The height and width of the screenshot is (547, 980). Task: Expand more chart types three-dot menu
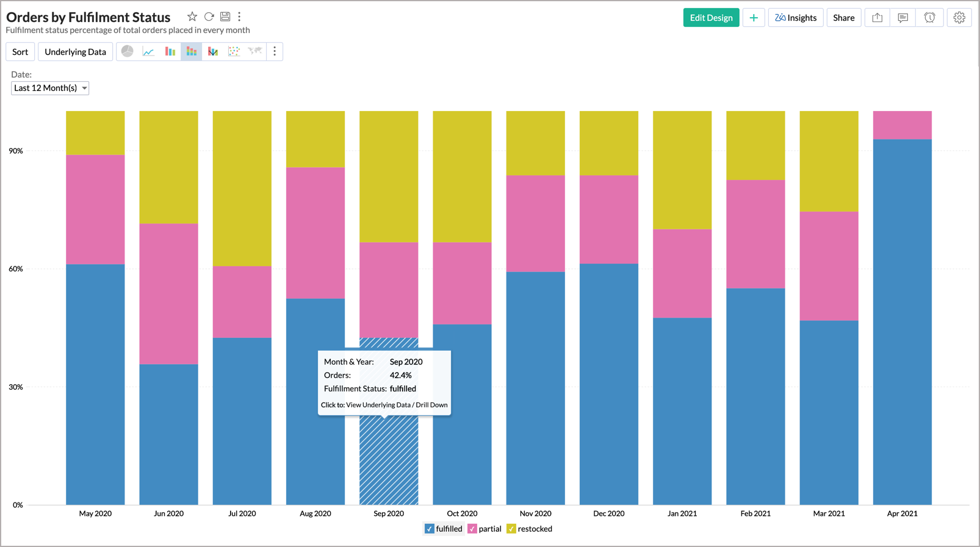pos(275,52)
